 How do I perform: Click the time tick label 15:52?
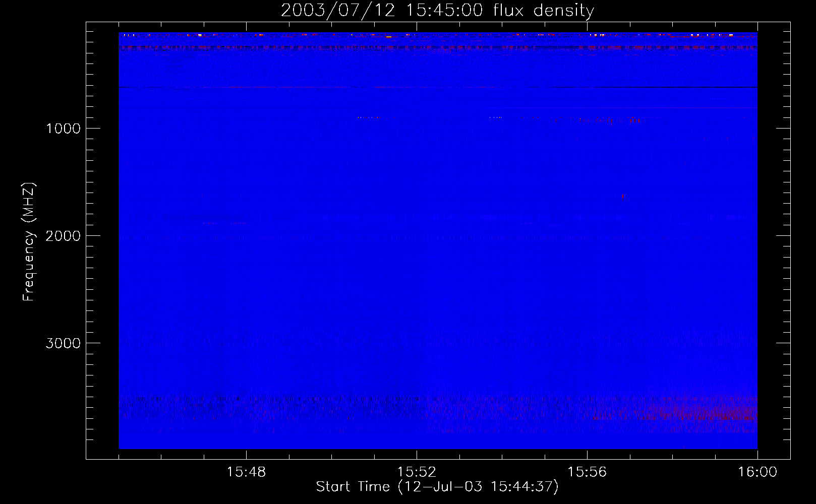point(417,472)
